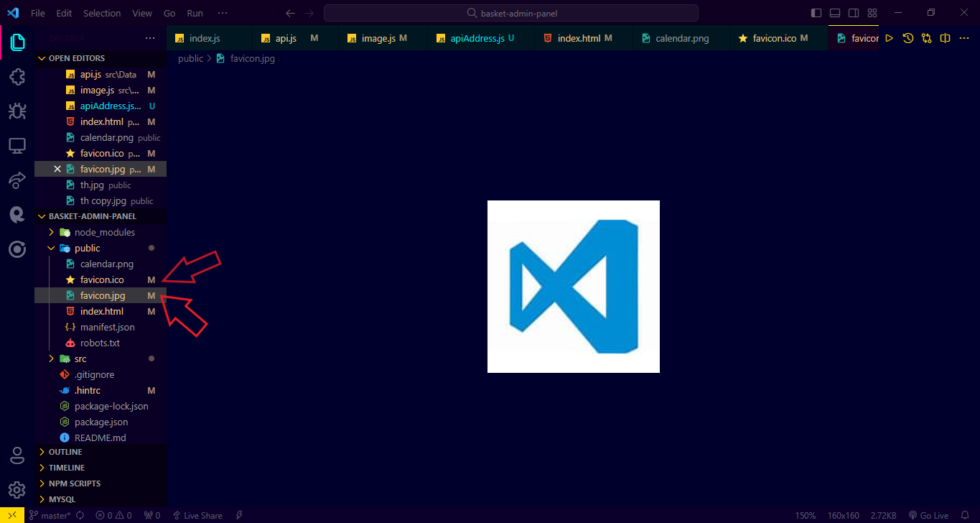Select manifest.json in the public folder

[101, 327]
